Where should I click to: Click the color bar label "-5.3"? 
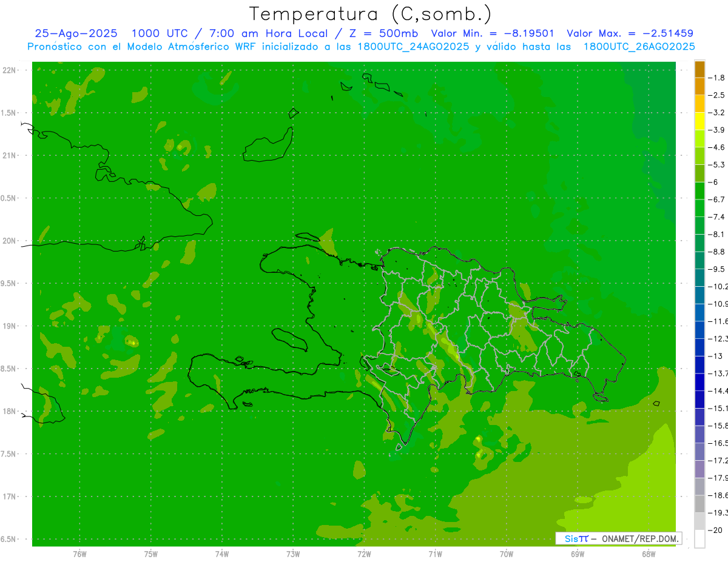click(716, 164)
